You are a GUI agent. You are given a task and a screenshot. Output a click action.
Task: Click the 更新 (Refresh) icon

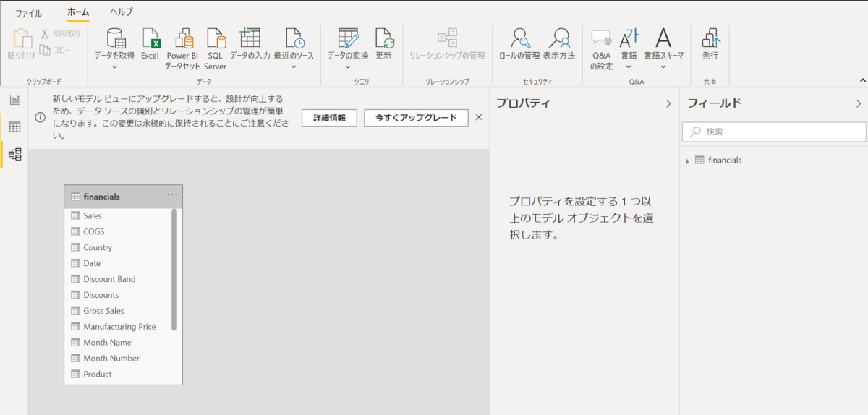pyautogui.click(x=383, y=38)
